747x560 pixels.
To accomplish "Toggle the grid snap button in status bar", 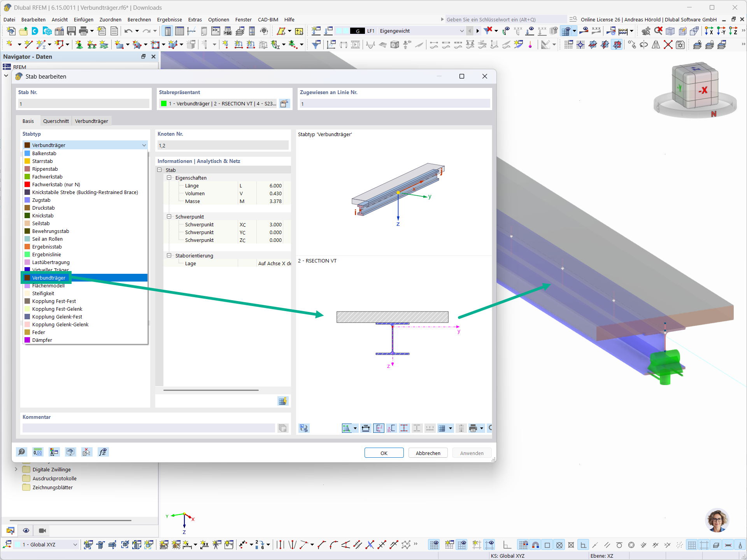I will pyautogui.click(x=524, y=545).
